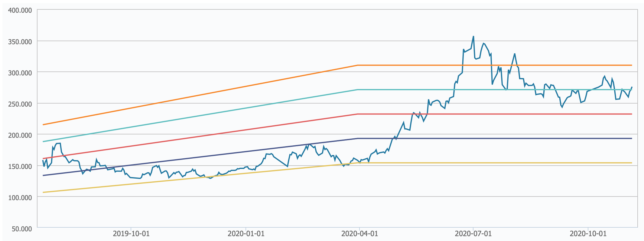The width and height of the screenshot is (644, 241).
Task: Click the 250.000 y-axis label
Action: tap(19, 104)
